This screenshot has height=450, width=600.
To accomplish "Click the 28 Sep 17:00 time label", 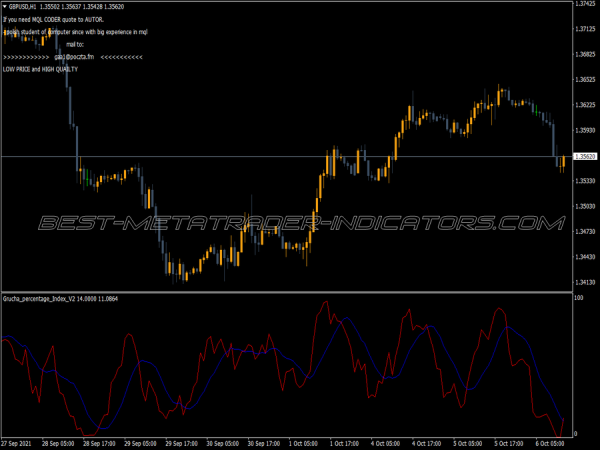I will [x=99, y=444].
